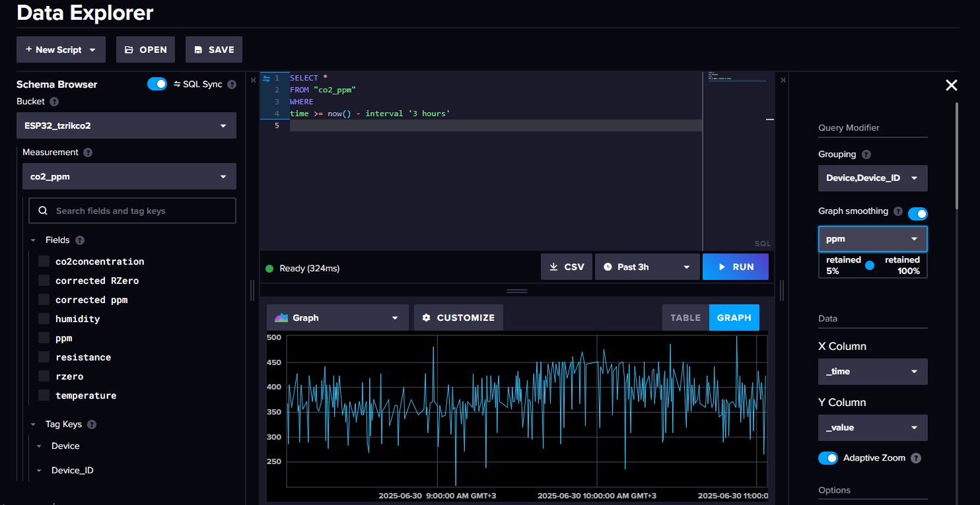Click the collapse arrow left of editor
The width and height of the screenshot is (980, 505).
coord(254,80)
